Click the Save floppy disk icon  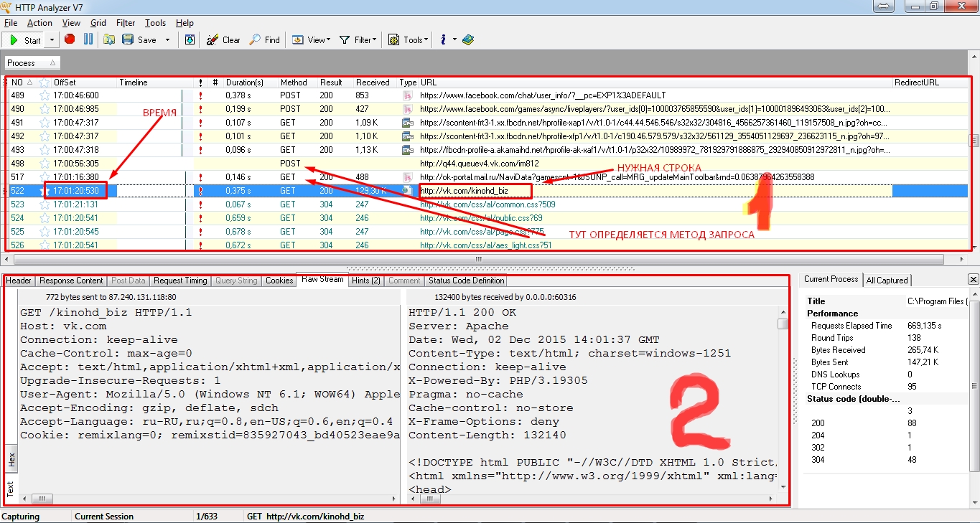pyautogui.click(x=128, y=39)
